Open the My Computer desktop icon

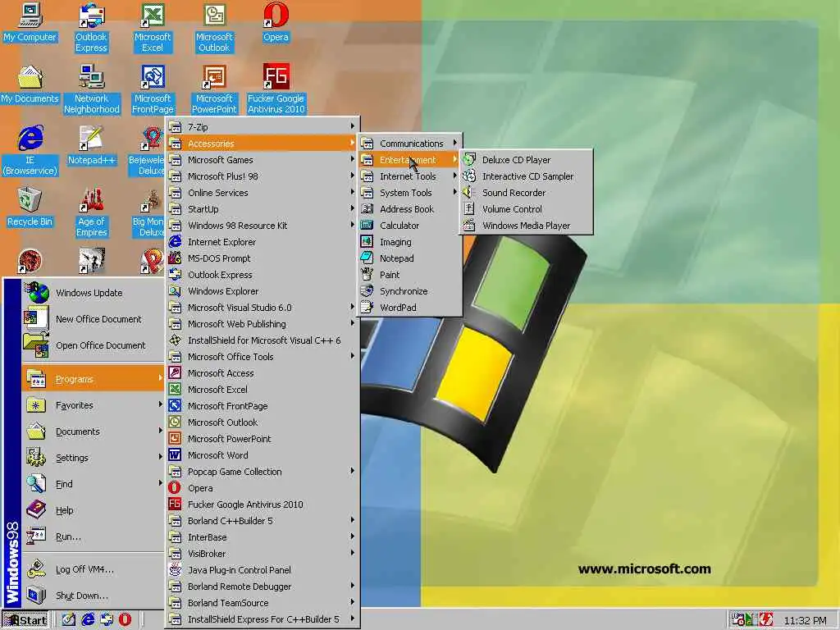click(x=30, y=22)
